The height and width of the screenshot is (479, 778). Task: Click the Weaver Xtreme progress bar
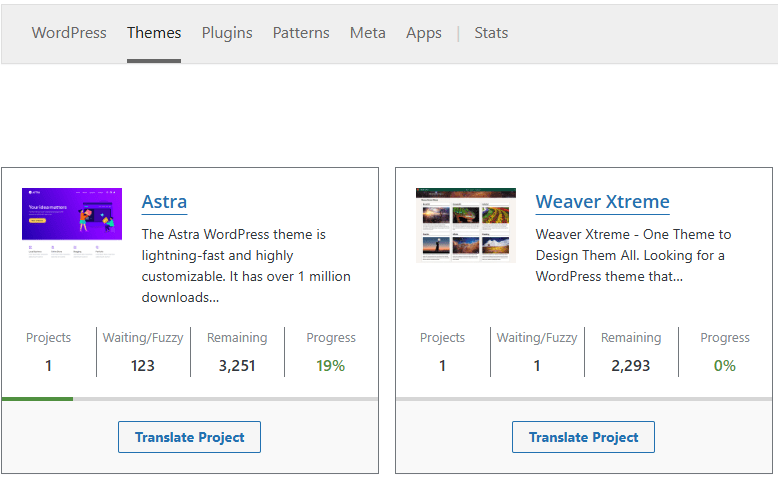point(583,399)
